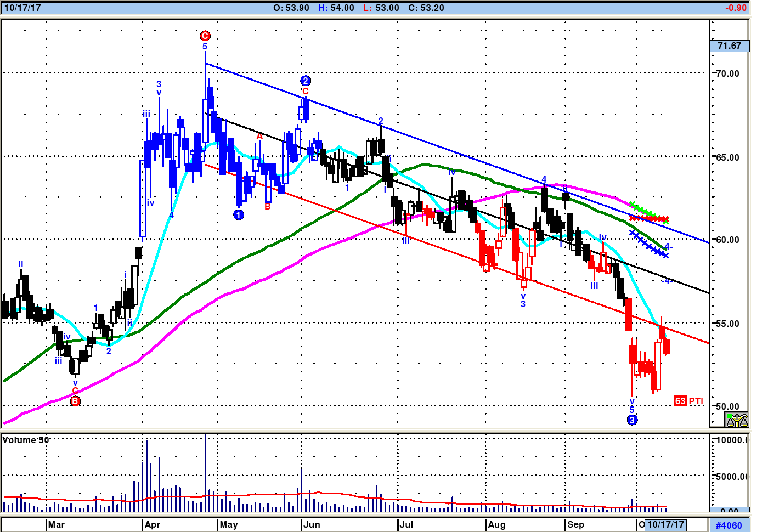
Task: Click the blue circled 3 wave marker
Action: pyautogui.click(x=632, y=420)
